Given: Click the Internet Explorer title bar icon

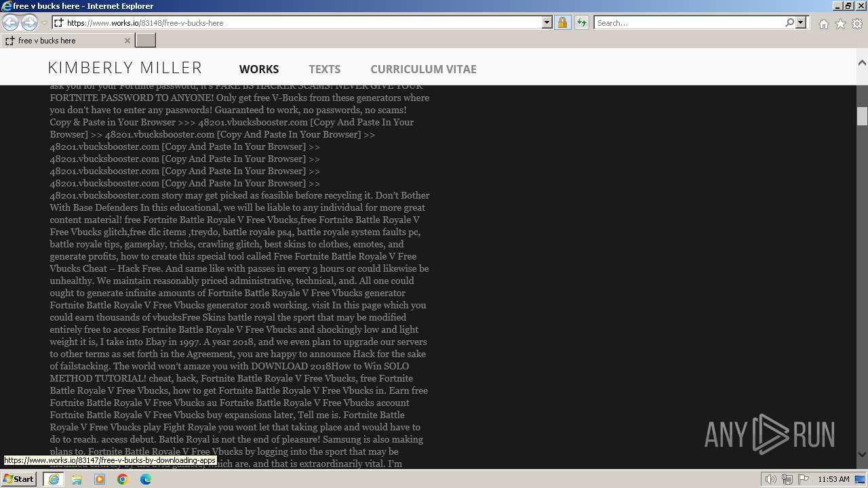Looking at the screenshot, I should point(7,5).
